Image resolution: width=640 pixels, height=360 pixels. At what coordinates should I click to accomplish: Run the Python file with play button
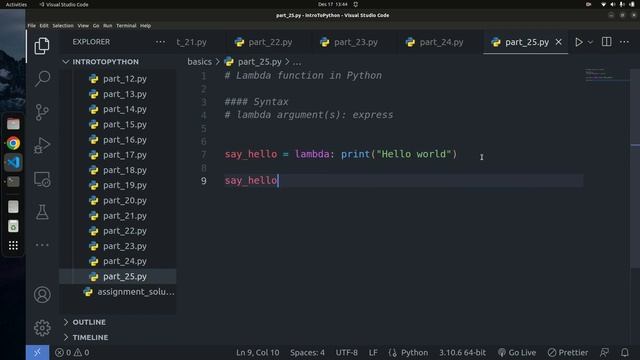(579, 42)
